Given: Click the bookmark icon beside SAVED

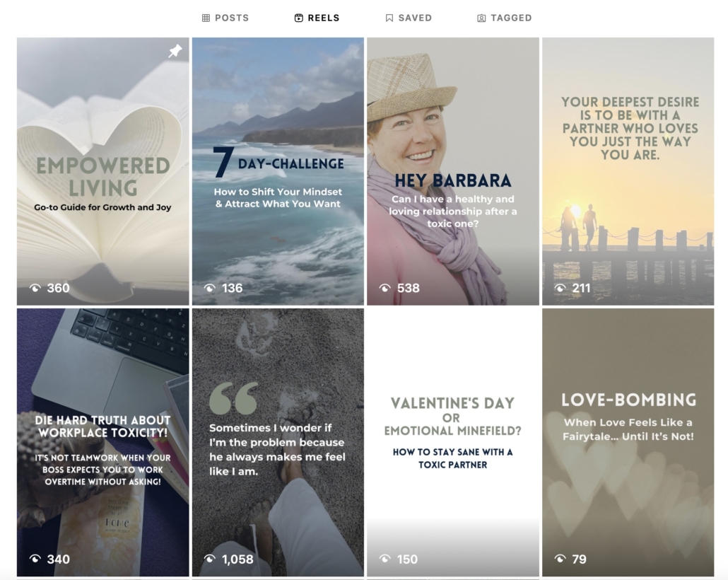Looking at the screenshot, I should tap(389, 18).
